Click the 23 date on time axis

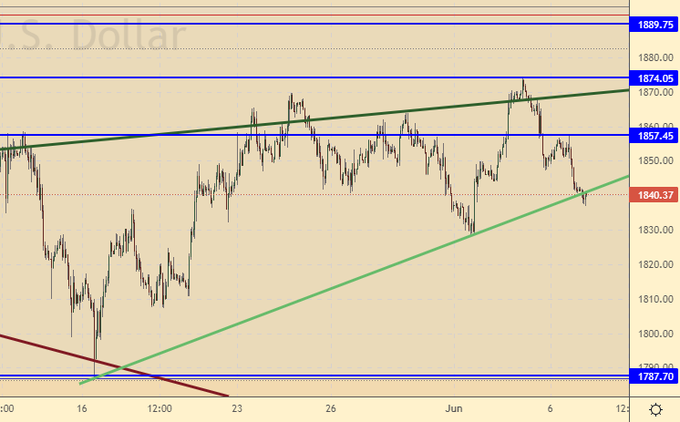tap(237, 408)
